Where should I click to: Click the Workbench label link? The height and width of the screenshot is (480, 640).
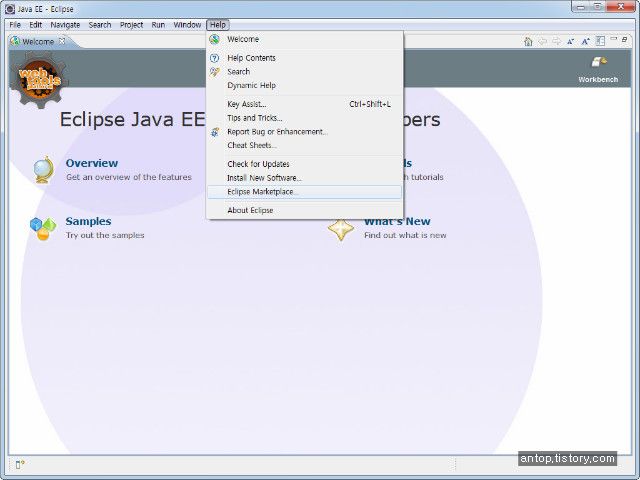(598, 80)
